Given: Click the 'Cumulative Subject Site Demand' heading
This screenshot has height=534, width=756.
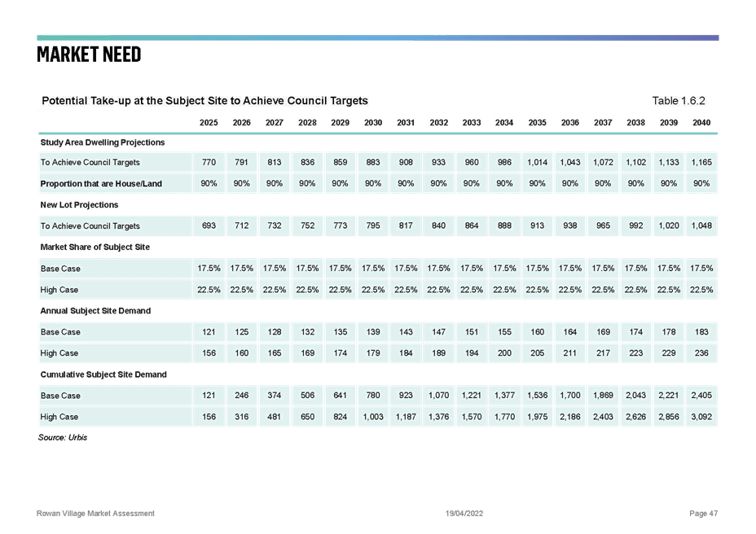Looking at the screenshot, I should 103,374.
